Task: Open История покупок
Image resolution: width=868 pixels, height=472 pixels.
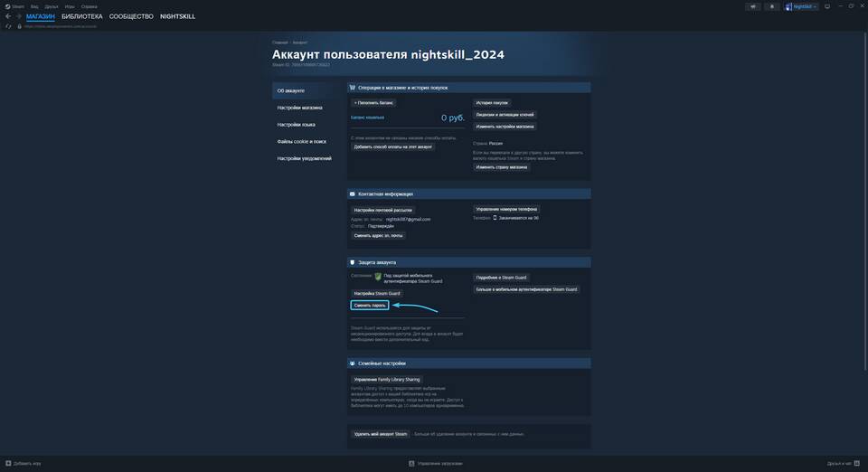Action: click(x=492, y=103)
